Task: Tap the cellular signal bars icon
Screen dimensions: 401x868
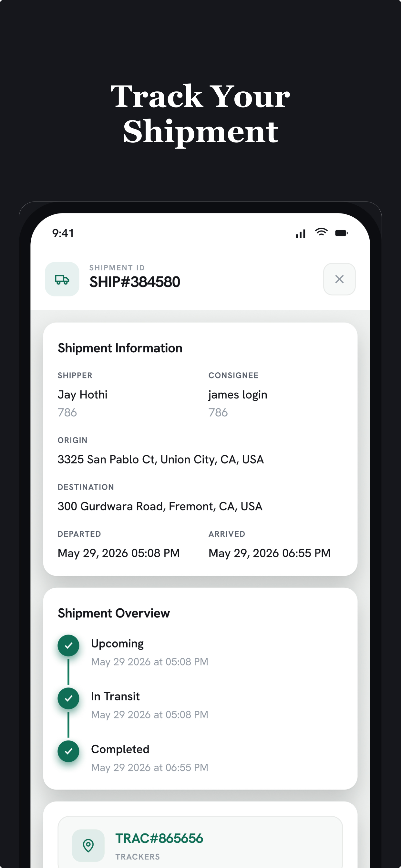Action: 301,233
